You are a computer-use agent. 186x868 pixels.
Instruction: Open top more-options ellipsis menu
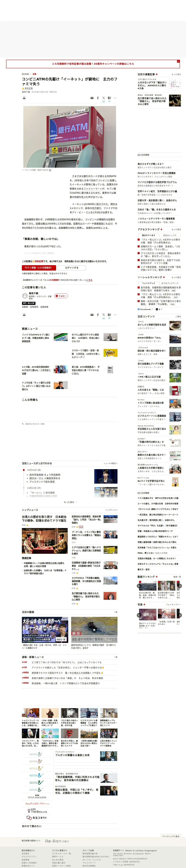(115, 98)
